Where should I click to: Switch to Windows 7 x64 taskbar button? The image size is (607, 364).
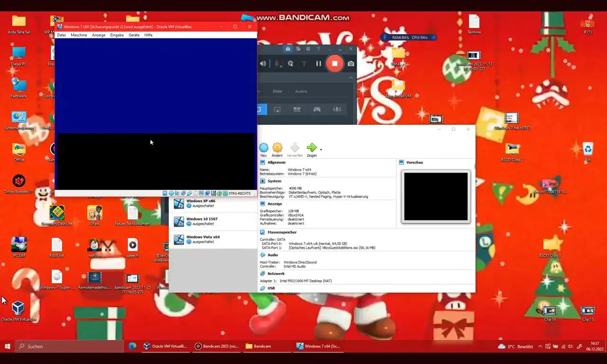[x=319, y=346]
